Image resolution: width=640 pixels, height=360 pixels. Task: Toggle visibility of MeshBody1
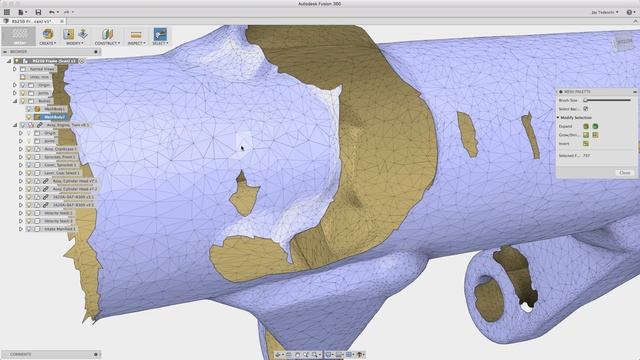pos(29,109)
